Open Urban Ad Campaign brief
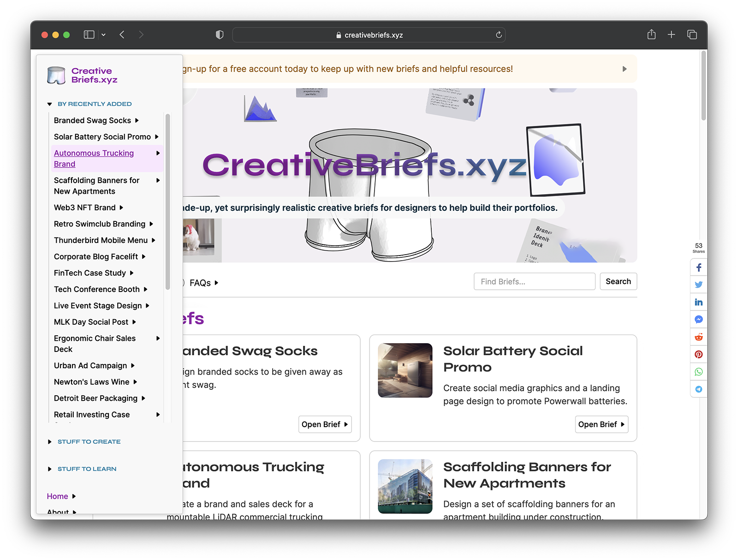Screen dimensions: 738x560 (94, 366)
